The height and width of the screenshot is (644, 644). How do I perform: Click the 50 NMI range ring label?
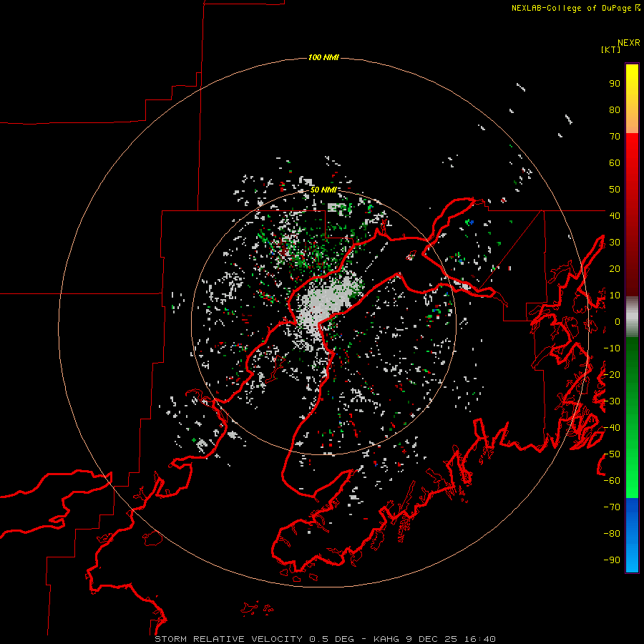click(323, 190)
